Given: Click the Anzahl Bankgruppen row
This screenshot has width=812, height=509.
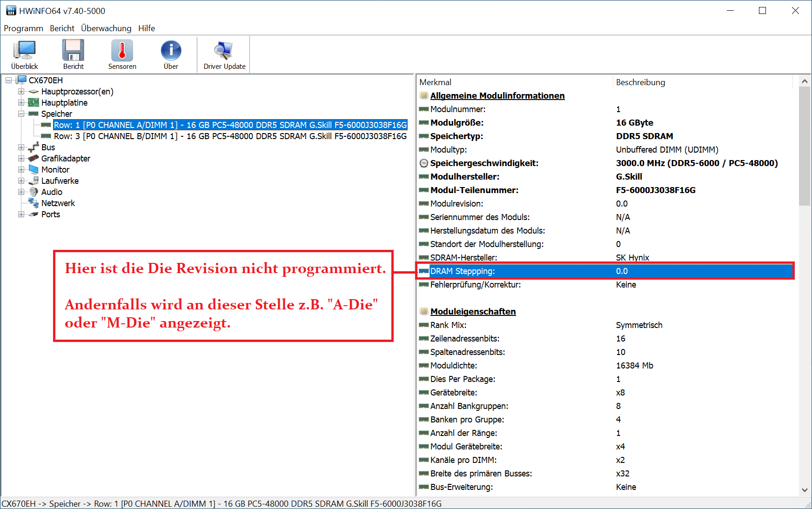Looking at the screenshot, I should click(605, 406).
